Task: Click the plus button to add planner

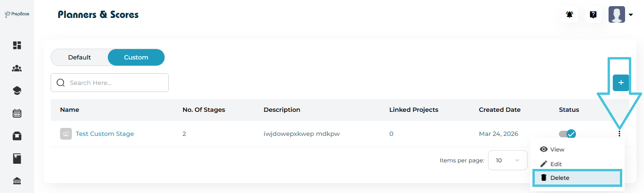Action: [x=621, y=83]
